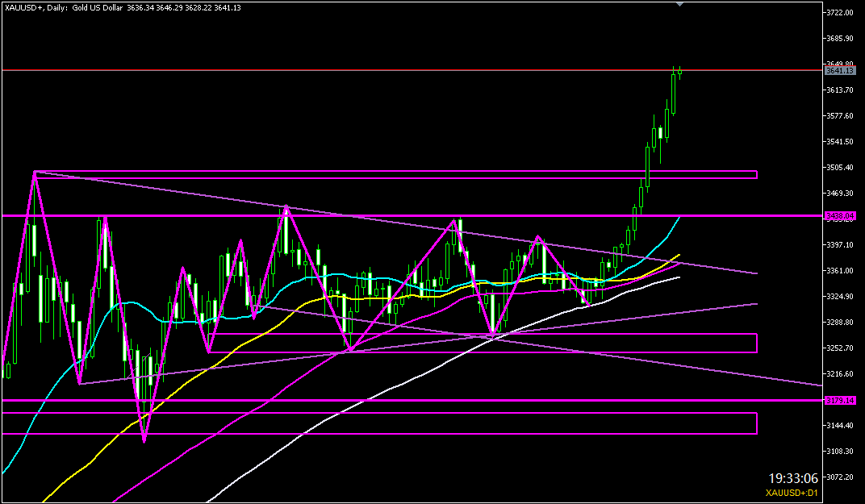
Task: Click the 3722.00 label on price axis
Action: click(840, 13)
